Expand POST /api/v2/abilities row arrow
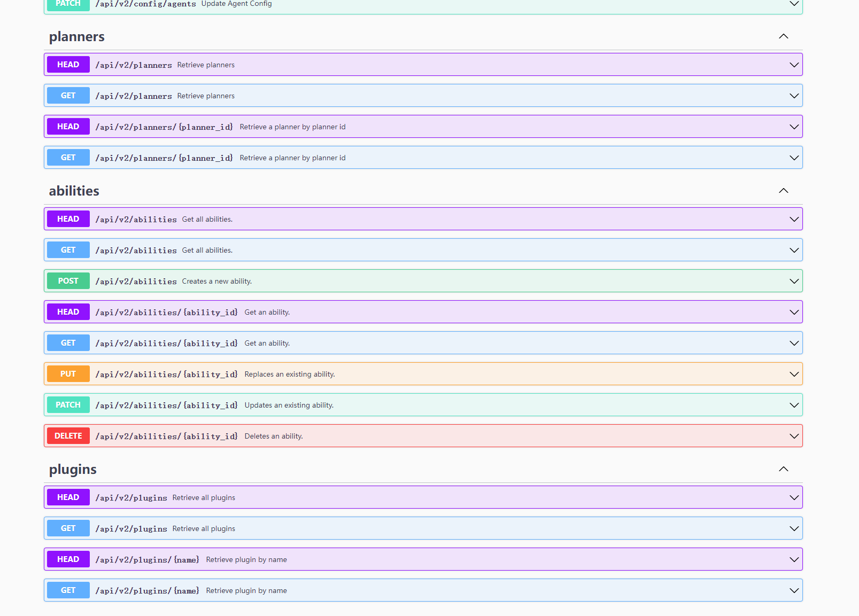The image size is (859, 616). pos(794,281)
